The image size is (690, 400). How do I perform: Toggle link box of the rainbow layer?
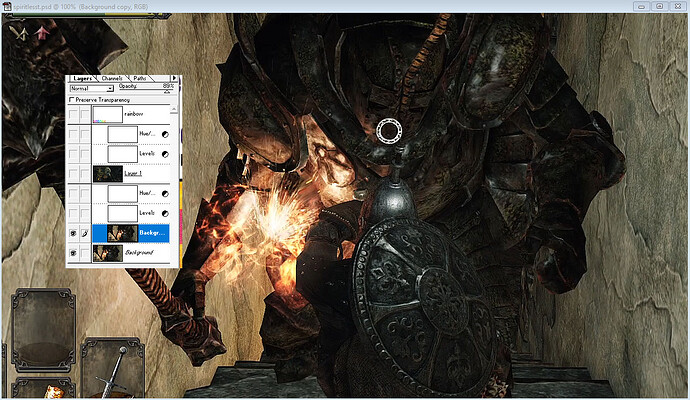click(85, 114)
